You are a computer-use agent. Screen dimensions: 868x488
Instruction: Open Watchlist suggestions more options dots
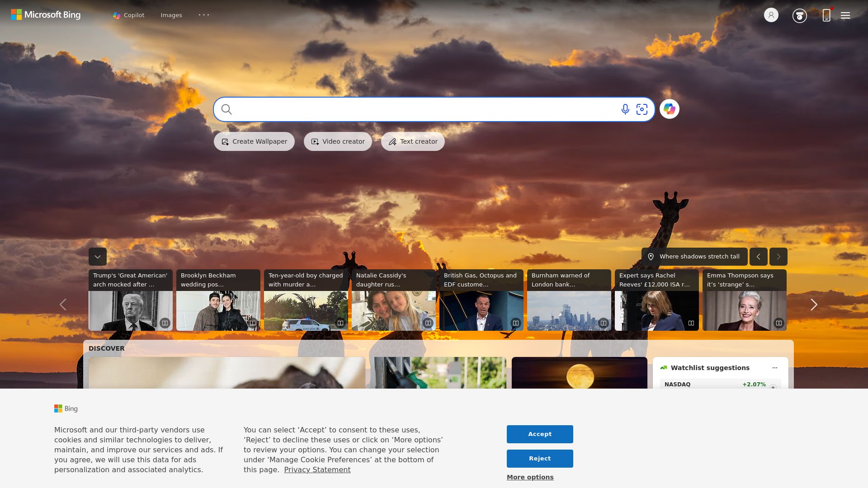[x=775, y=368]
